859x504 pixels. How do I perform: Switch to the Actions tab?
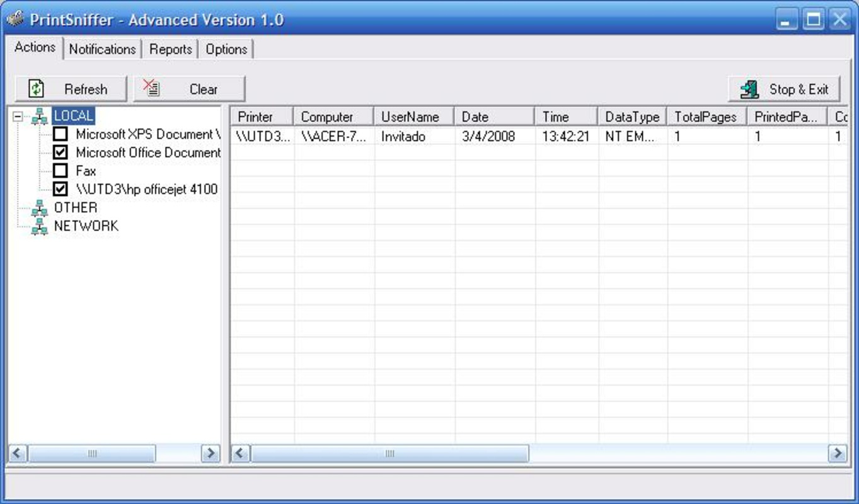pos(35,47)
